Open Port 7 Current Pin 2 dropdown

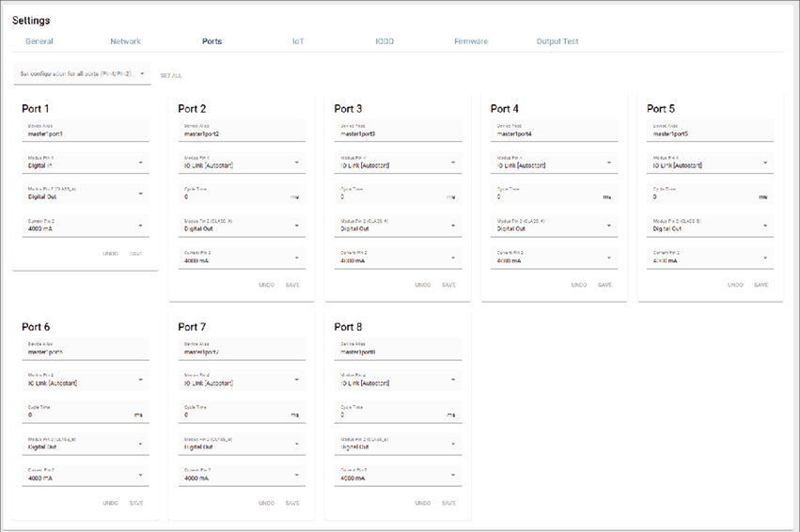[242, 476]
